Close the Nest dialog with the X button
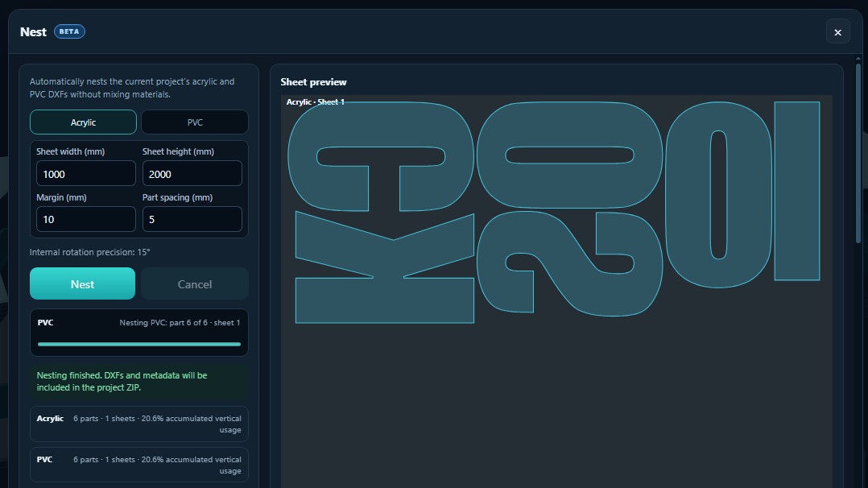 point(837,32)
